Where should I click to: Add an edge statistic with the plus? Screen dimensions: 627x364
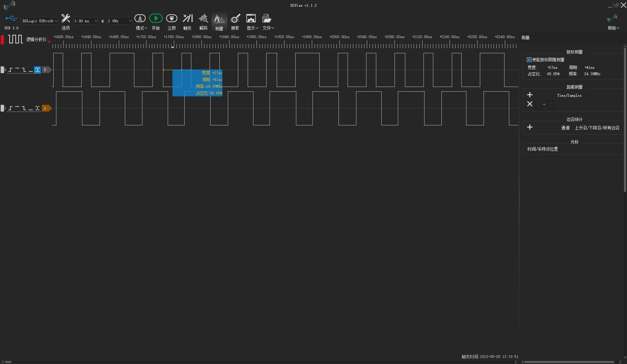pos(530,127)
